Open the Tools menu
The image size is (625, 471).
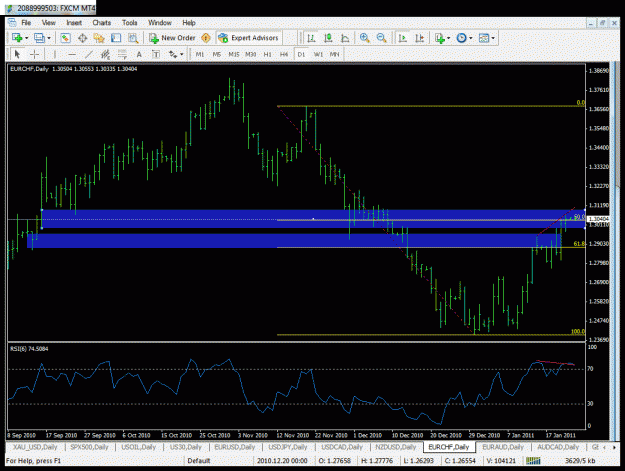click(130, 23)
